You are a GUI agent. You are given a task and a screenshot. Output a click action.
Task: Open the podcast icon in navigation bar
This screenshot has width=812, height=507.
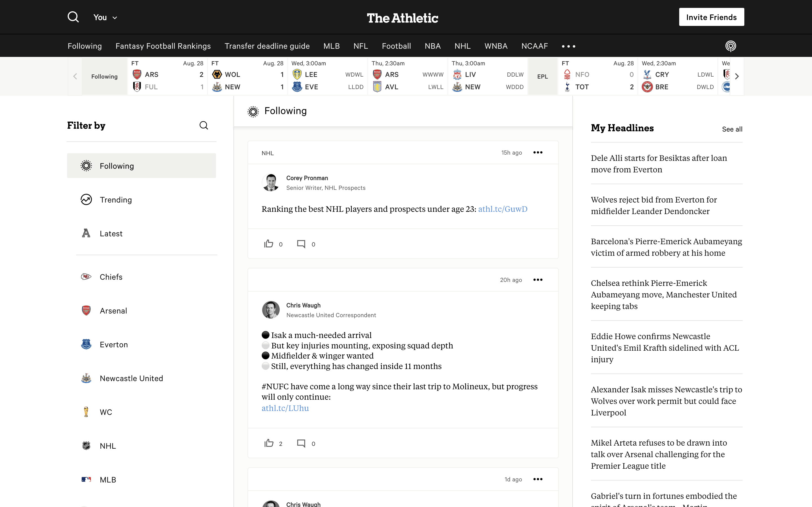[x=730, y=46]
